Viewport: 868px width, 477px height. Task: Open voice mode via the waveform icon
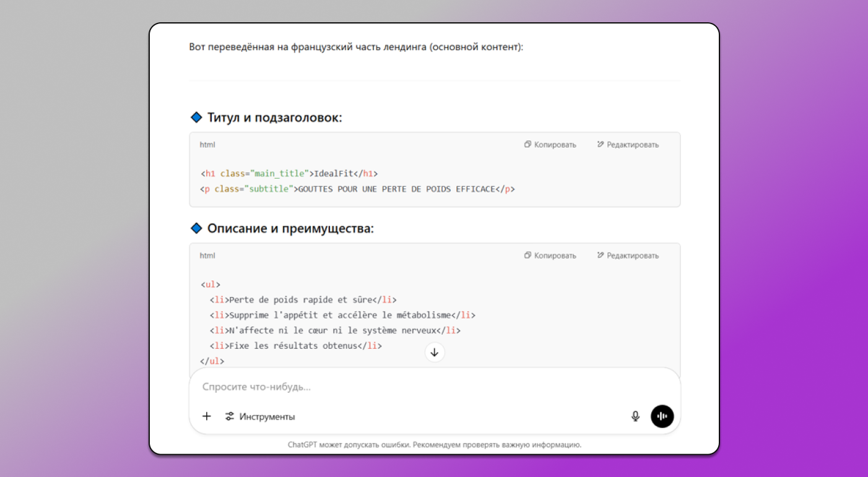click(662, 416)
